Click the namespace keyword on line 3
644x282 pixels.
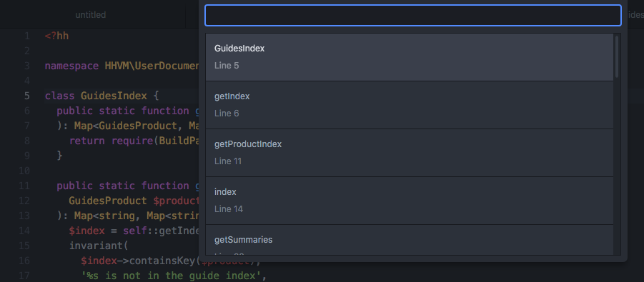(x=71, y=66)
